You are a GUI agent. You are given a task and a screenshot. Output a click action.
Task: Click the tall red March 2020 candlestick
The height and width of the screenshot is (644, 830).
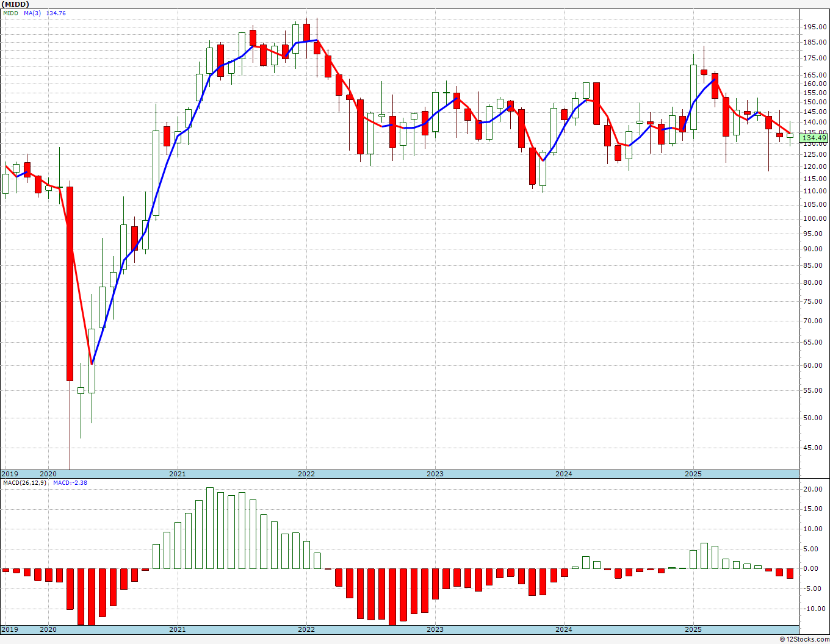coord(70,284)
